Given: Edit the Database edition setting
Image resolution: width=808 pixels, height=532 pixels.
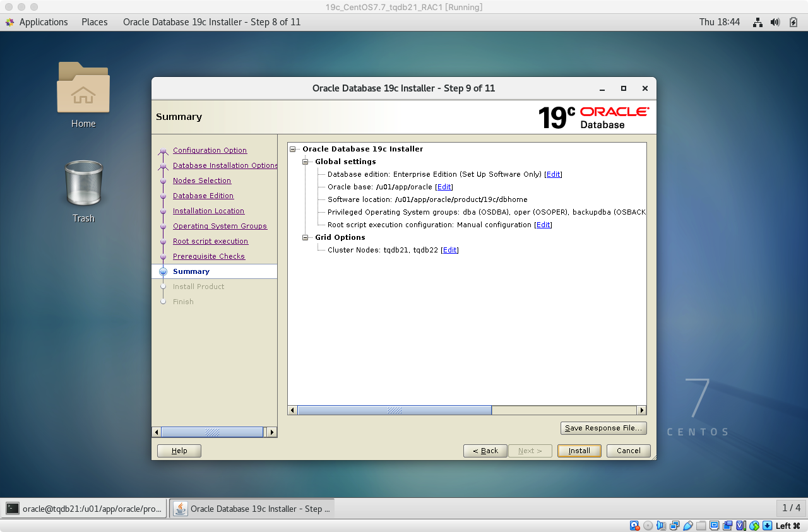Looking at the screenshot, I should point(554,174).
